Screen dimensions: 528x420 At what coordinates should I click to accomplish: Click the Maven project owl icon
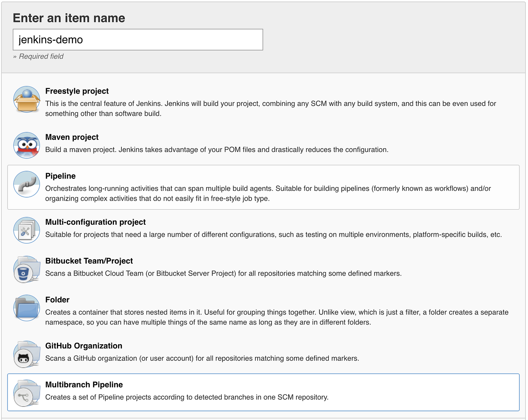click(x=26, y=145)
